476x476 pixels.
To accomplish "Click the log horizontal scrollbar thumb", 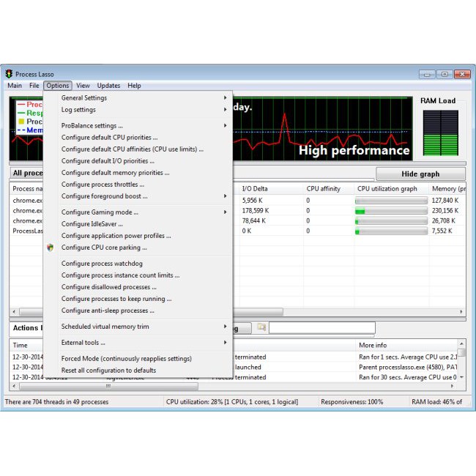I will [x=108, y=387].
